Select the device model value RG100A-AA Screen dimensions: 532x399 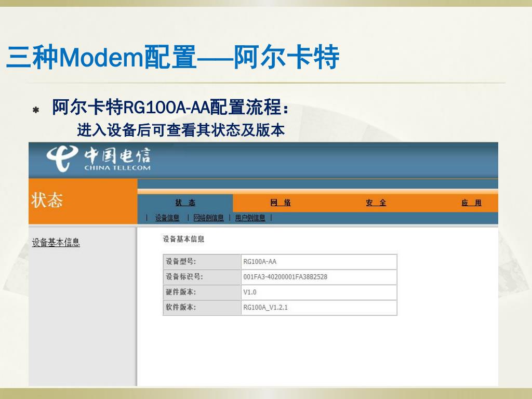coord(260,262)
